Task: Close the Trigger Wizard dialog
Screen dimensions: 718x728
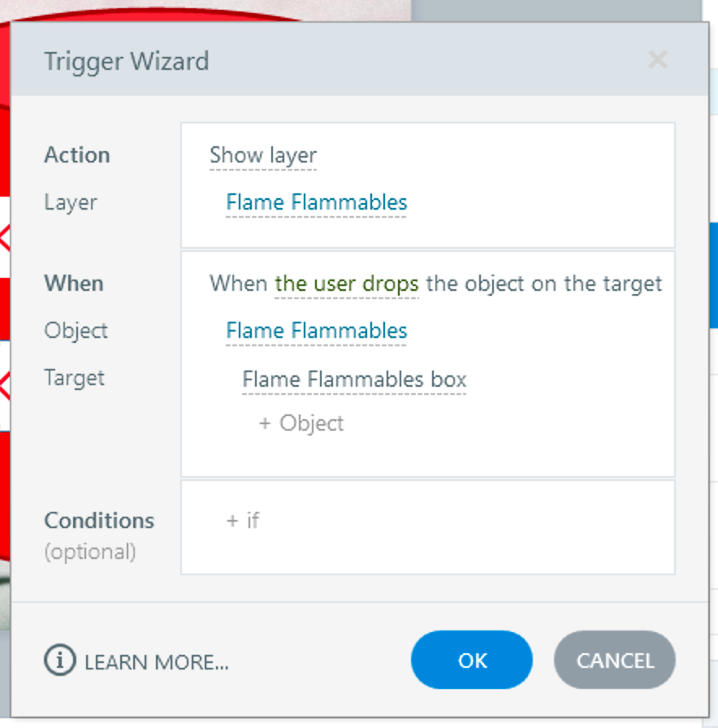Action: 657,60
